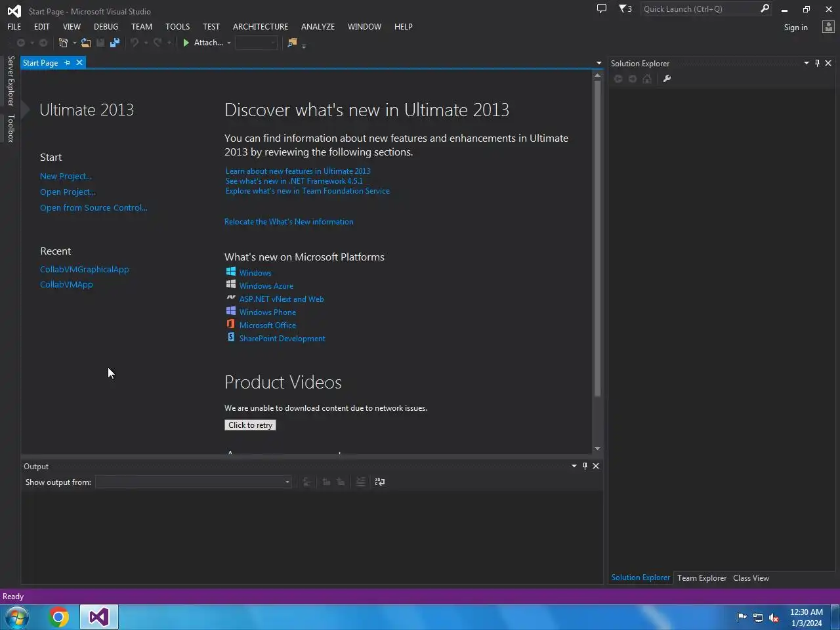
Task: Toggle word wrap in the Output window
Action: tap(380, 482)
